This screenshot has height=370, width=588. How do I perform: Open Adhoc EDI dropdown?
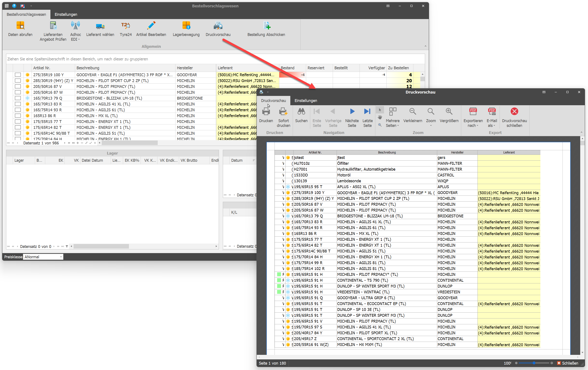pyautogui.click(x=76, y=31)
